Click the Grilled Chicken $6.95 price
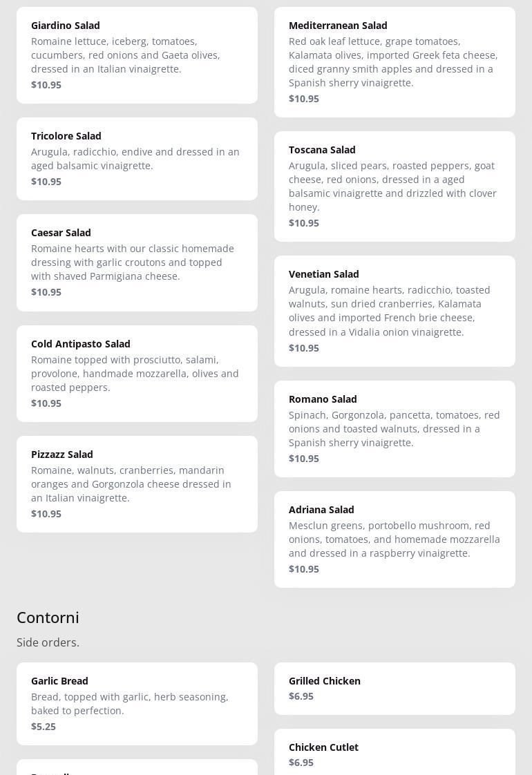This screenshot has height=775, width=532. click(x=301, y=696)
